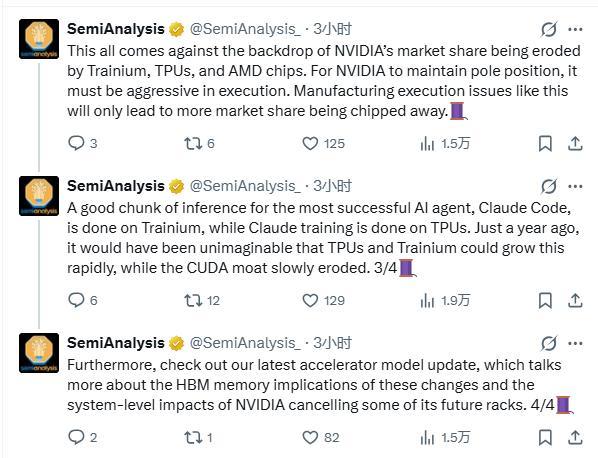
Task: Share the first tweet via upload icon
Action: click(575, 143)
